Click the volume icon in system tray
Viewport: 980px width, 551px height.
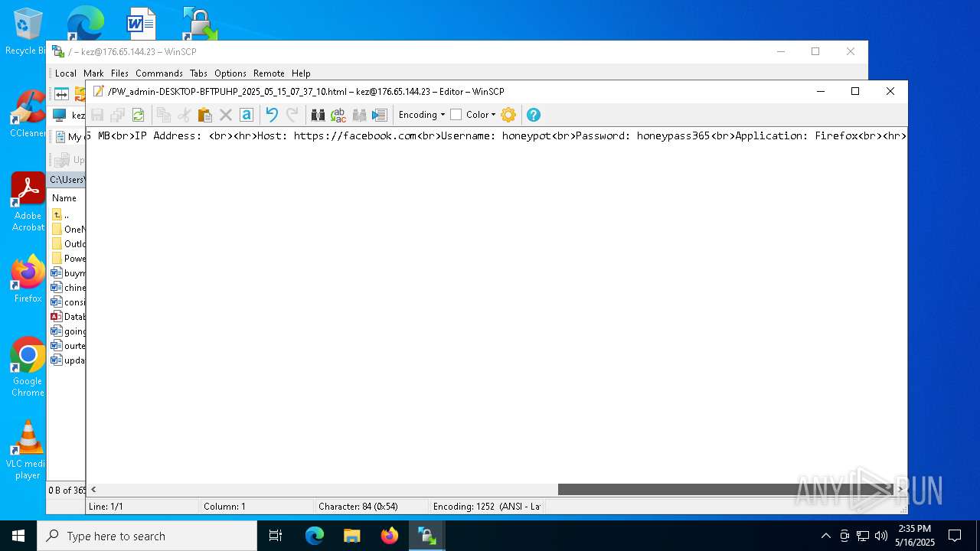pyautogui.click(x=880, y=536)
